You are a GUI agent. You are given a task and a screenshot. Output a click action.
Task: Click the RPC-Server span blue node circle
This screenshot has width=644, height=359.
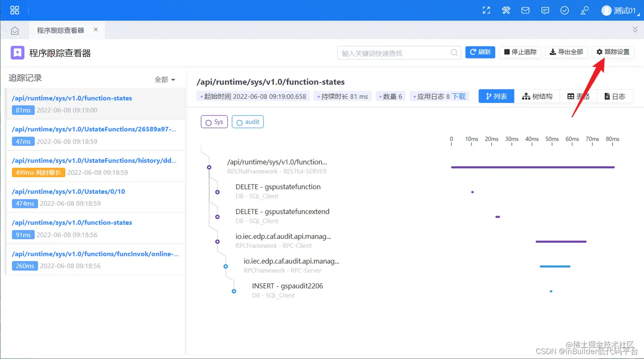(x=226, y=267)
